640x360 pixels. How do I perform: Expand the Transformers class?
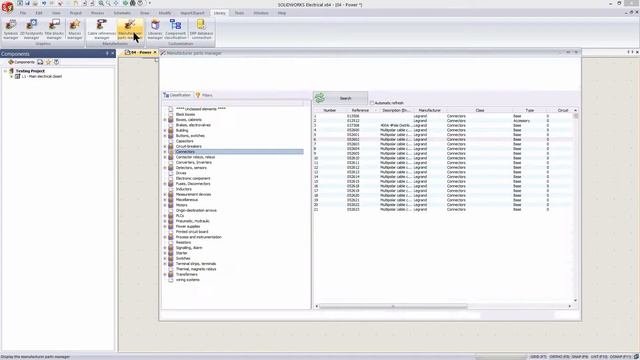pos(165,275)
